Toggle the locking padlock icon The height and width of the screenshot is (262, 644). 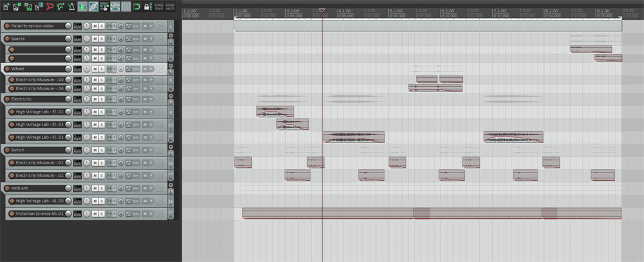[147, 6]
